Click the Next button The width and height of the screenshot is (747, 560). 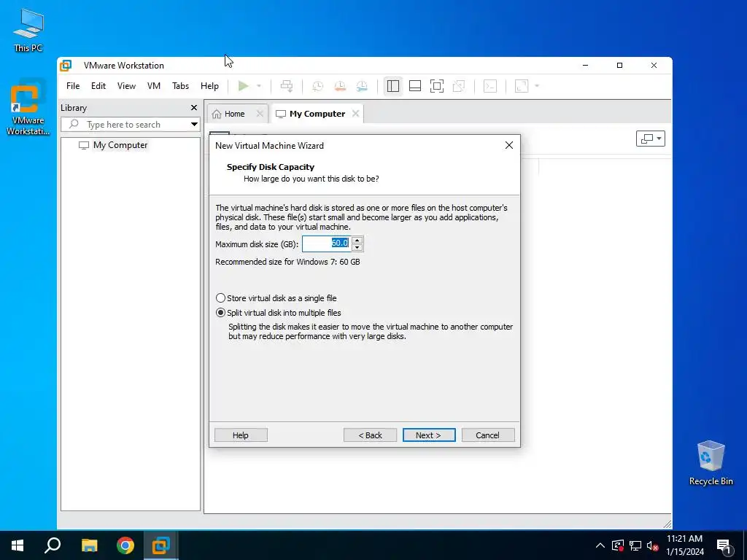(429, 435)
